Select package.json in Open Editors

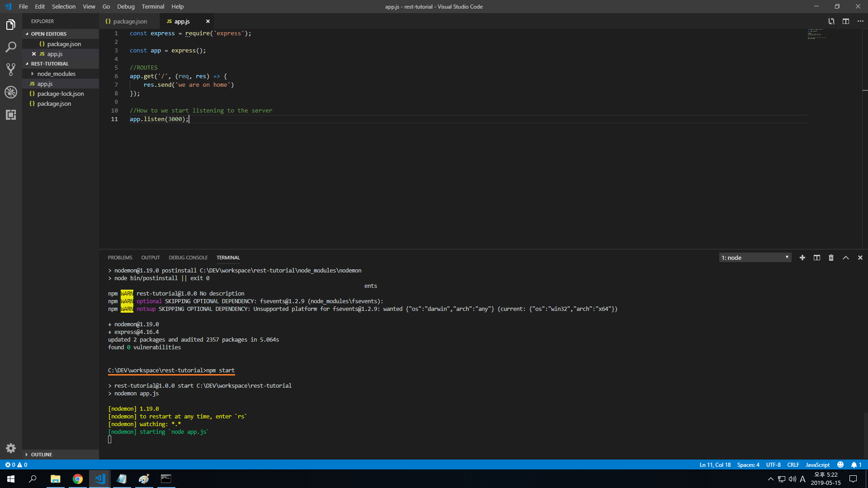[61, 44]
